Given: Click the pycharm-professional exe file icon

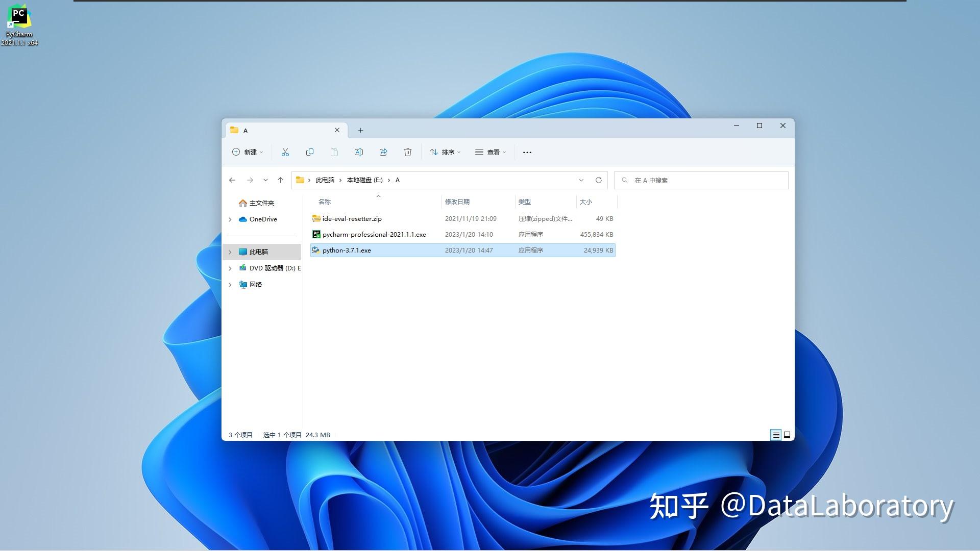Looking at the screenshot, I should pos(316,234).
